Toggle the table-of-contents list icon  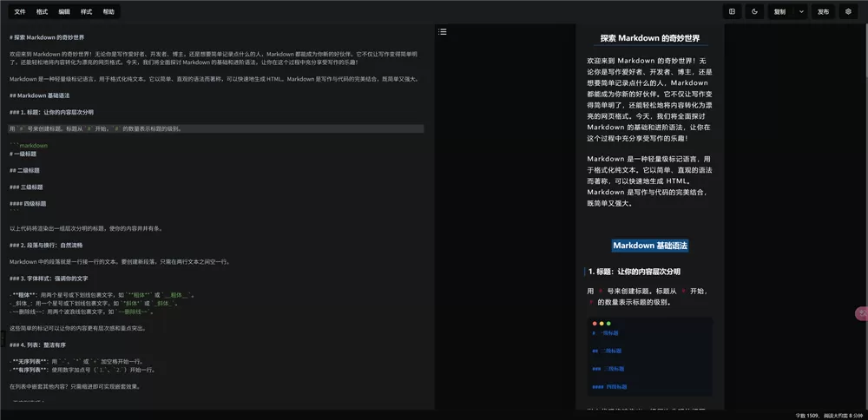443,32
